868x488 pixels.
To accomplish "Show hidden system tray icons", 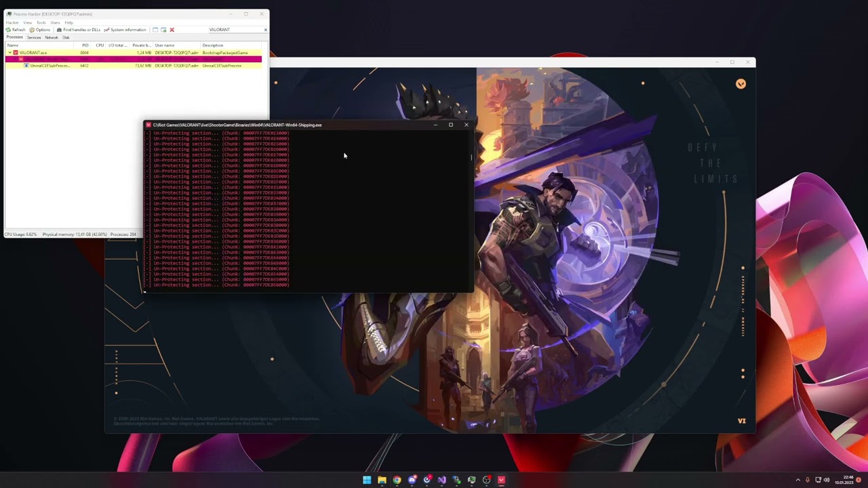I will pyautogui.click(x=797, y=480).
